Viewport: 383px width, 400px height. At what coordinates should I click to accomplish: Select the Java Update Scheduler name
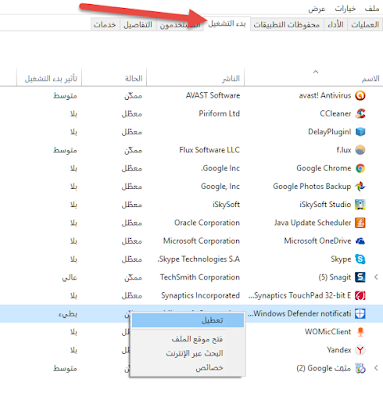313,223
